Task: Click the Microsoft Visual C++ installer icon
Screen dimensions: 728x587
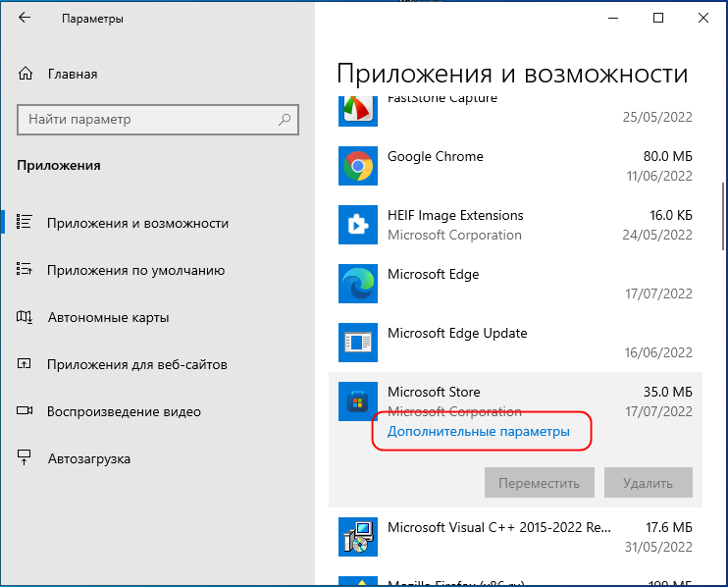Action: point(357,537)
